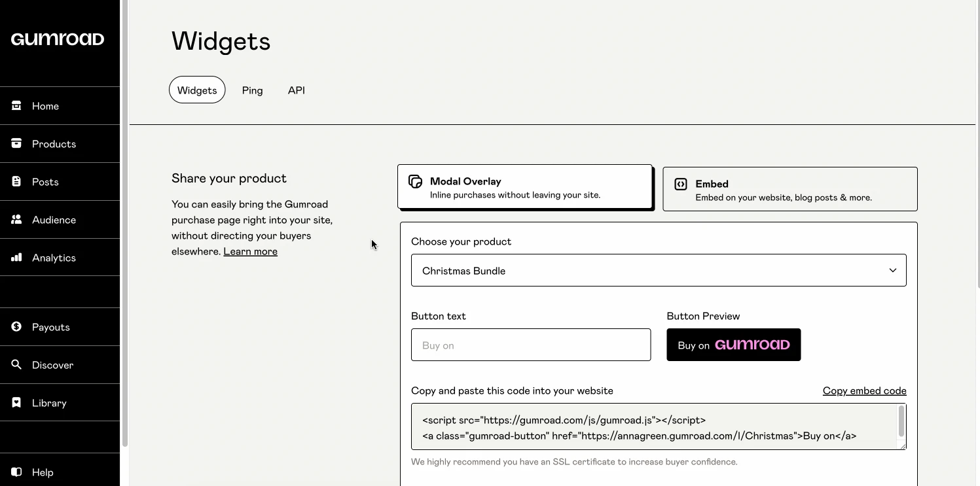Open the Christmas Bundle product dropdown

658,269
